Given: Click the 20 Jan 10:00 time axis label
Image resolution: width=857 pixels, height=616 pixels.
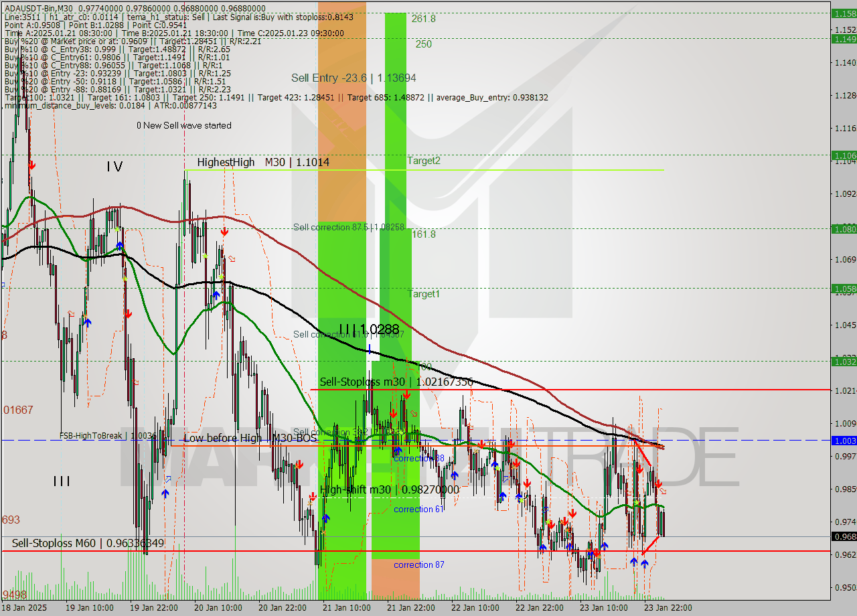Looking at the screenshot, I should click(x=218, y=608).
